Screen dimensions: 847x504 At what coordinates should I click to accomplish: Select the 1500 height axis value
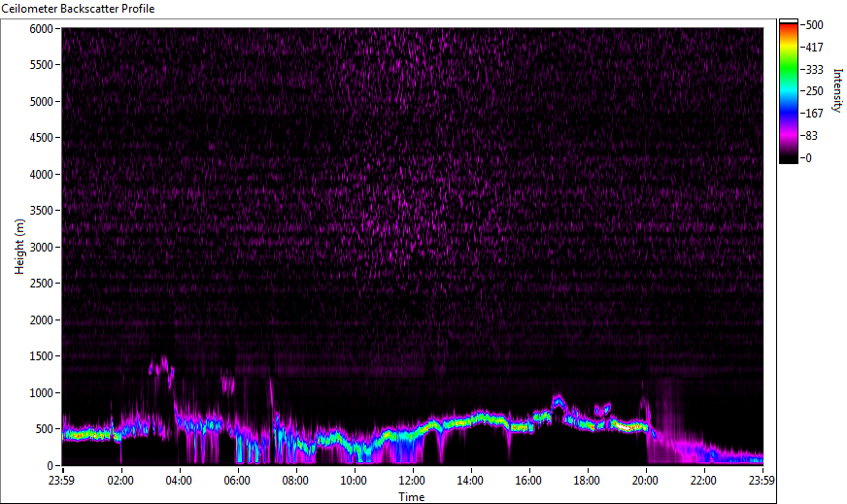41,356
